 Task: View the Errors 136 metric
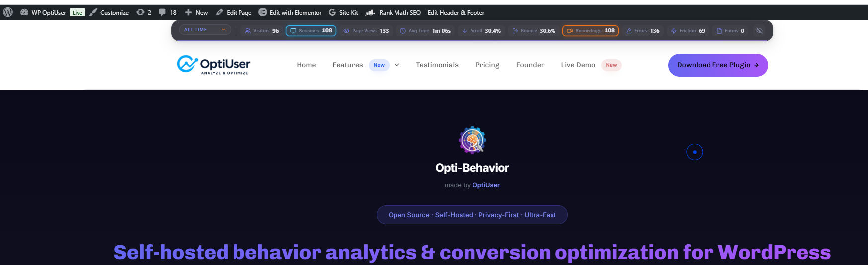(x=643, y=31)
